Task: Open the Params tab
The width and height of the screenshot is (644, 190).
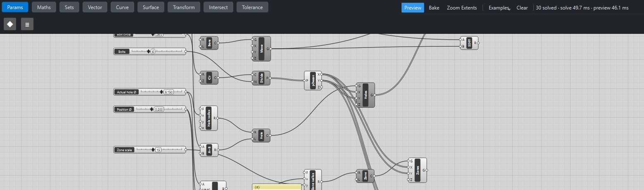Action: click(x=15, y=7)
